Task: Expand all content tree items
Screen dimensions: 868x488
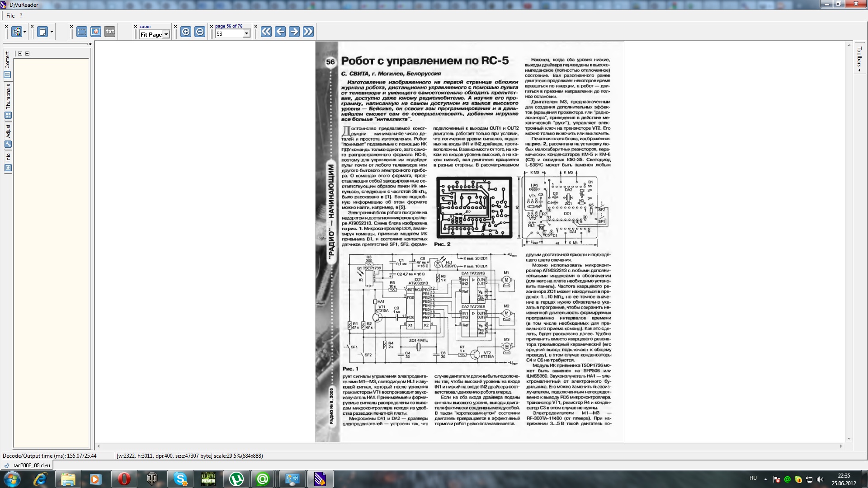Action: (x=20, y=53)
